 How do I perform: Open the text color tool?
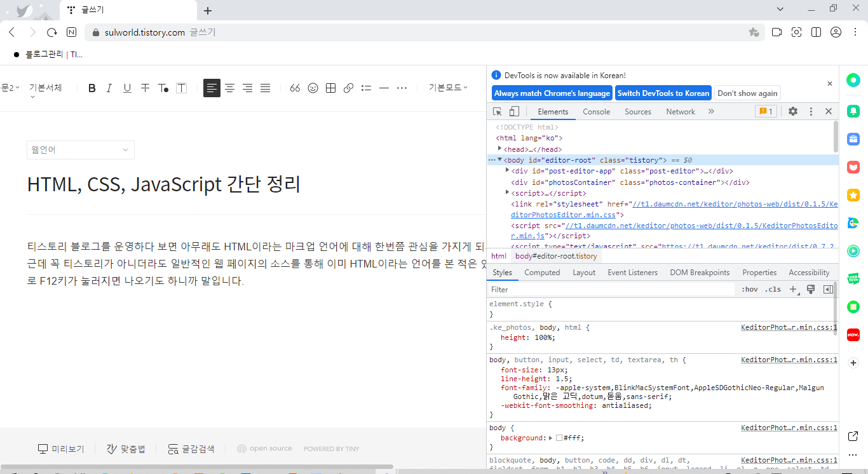tap(163, 88)
